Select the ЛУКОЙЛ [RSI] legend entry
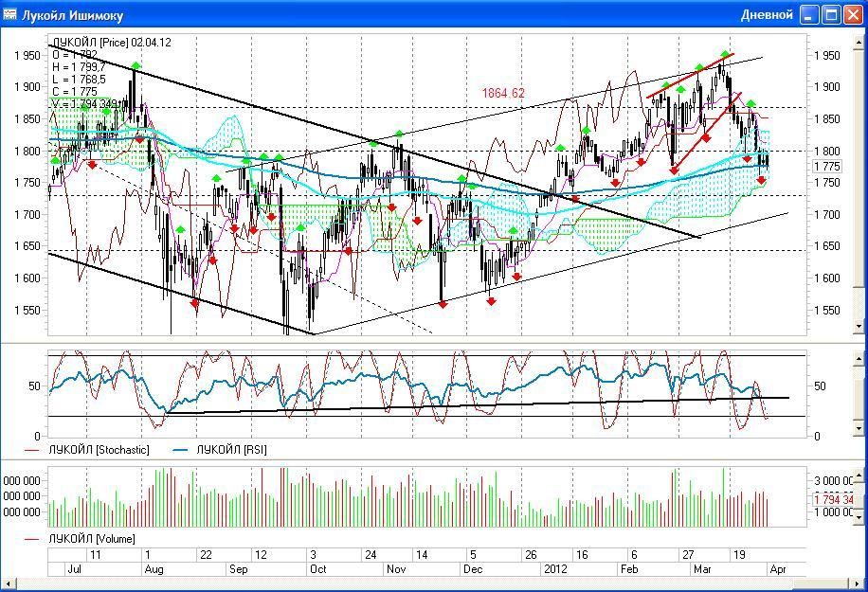 (221, 450)
